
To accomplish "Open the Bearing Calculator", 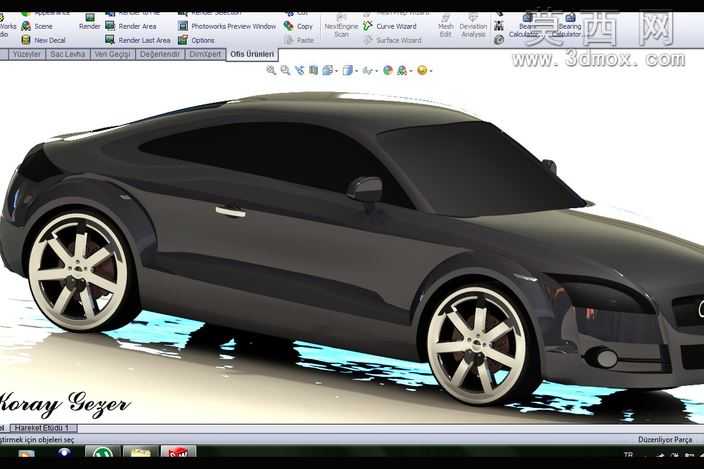I will click(567, 26).
